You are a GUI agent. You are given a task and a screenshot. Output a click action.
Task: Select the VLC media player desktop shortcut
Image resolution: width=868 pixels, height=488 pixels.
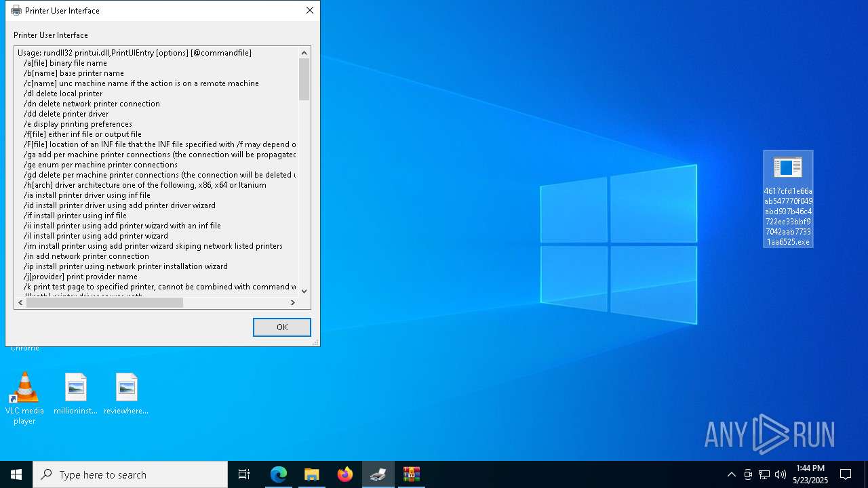pos(24,399)
